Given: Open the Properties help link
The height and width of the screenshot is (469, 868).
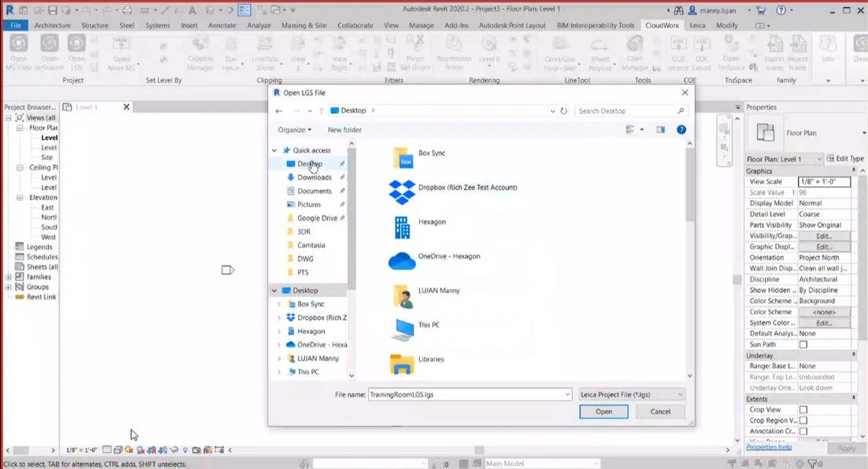Looking at the screenshot, I should pyautogui.click(x=769, y=447).
